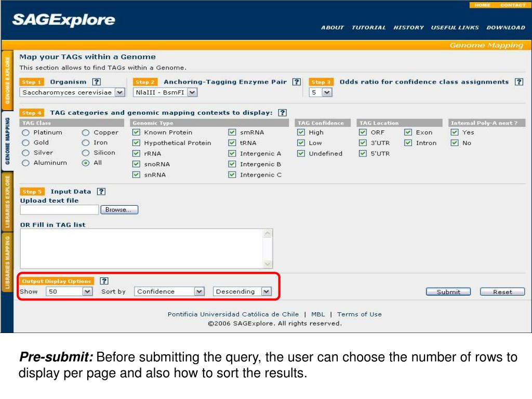
Task: Toggle rRNA checkbox
Action: click(x=136, y=153)
